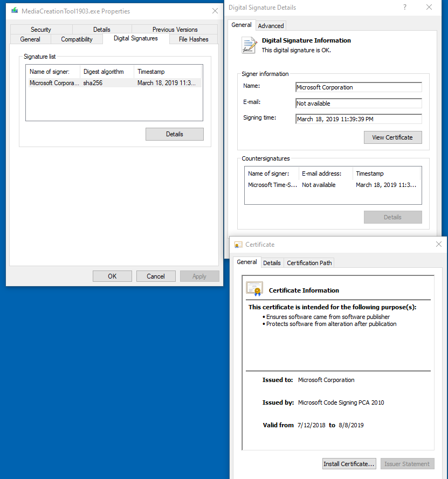This screenshot has width=448, height=479.
Task: Select the Microsoft Corpora... signature list row
Action: [115, 83]
